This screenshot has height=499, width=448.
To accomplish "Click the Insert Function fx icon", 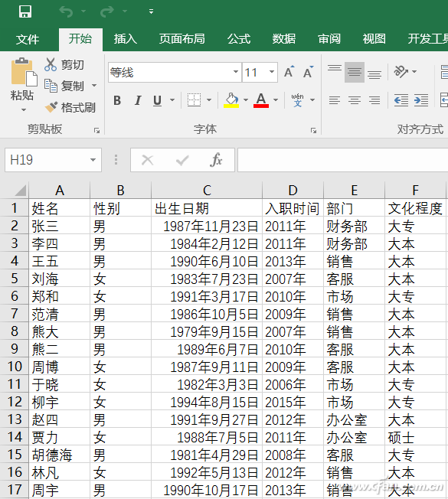I will tap(216, 160).
